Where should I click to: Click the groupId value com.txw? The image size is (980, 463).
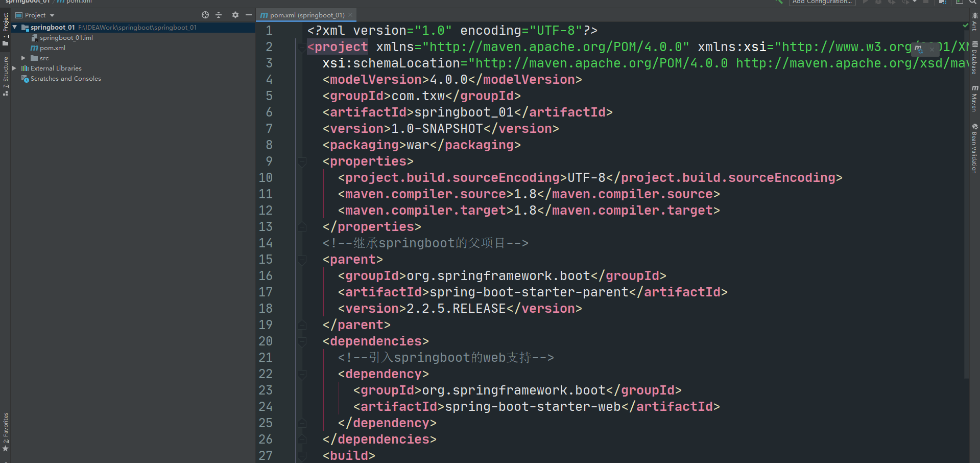tap(418, 96)
